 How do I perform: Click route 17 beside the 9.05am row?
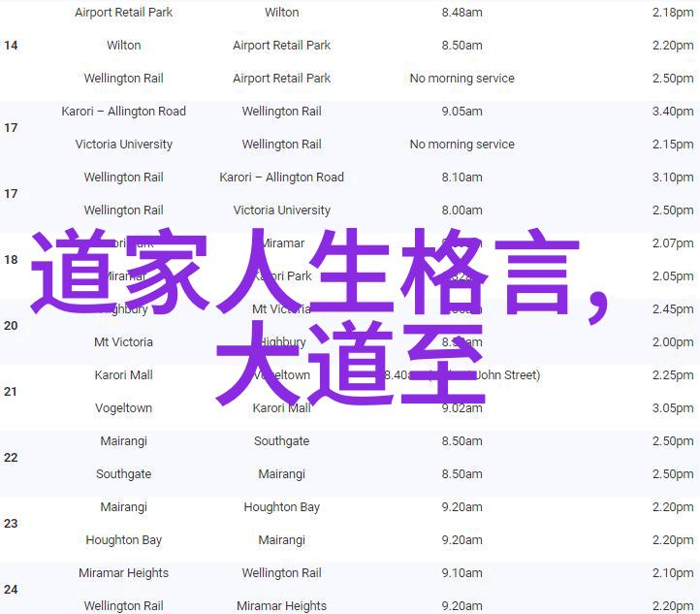click(11, 128)
